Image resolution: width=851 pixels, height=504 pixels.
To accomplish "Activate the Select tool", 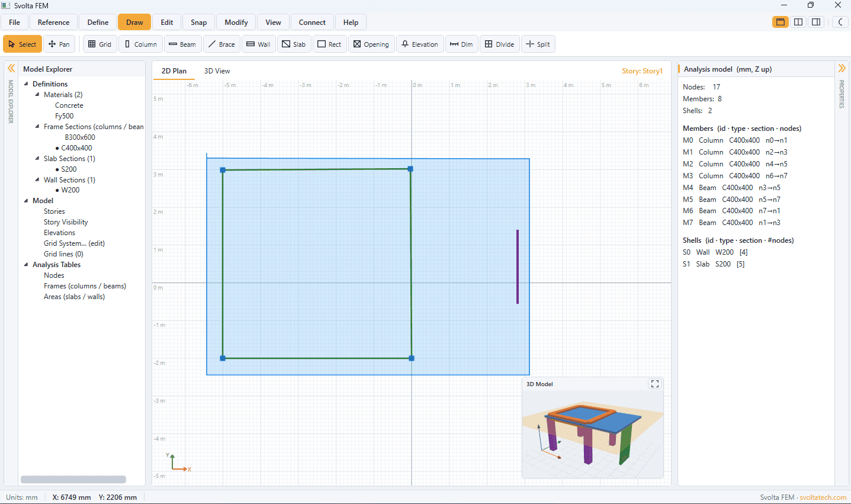I will [23, 44].
